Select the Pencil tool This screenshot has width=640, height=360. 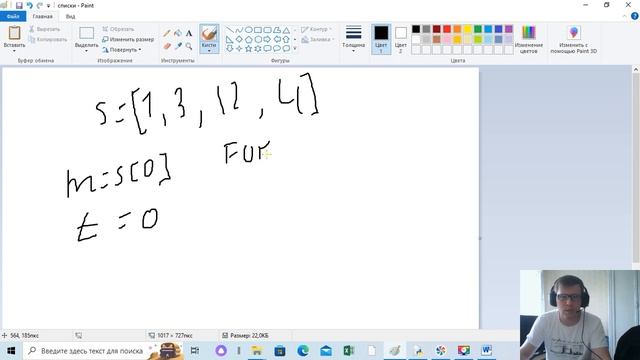(x=167, y=33)
